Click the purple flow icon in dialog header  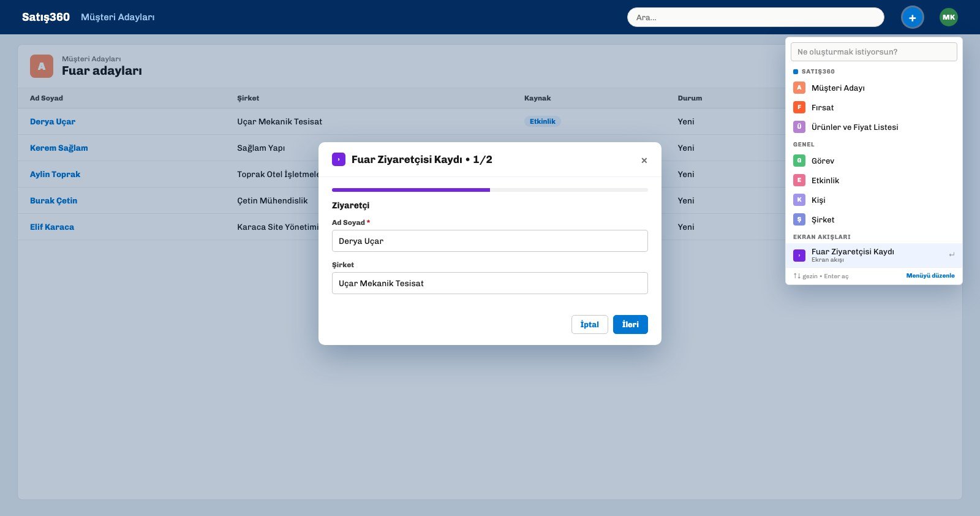coord(339,159)
